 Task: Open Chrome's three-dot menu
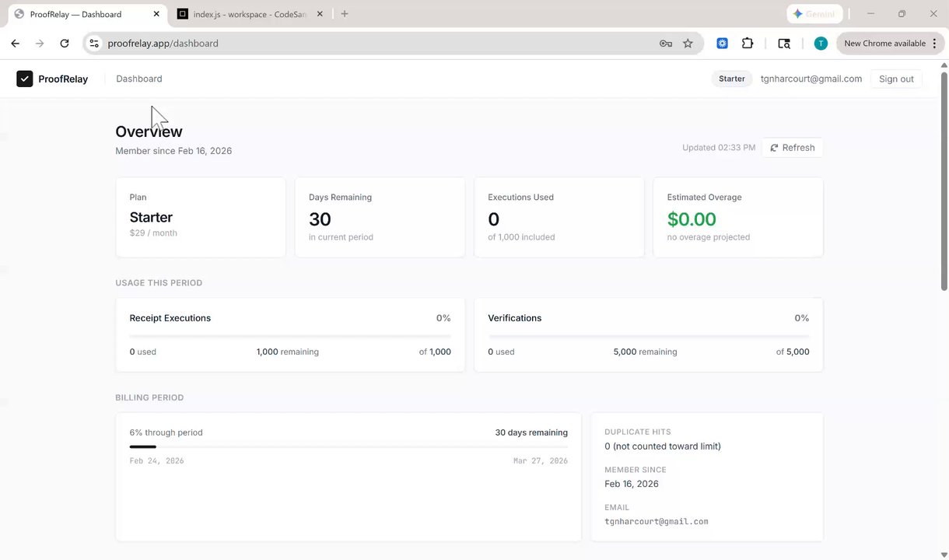(x=934, y=44)
